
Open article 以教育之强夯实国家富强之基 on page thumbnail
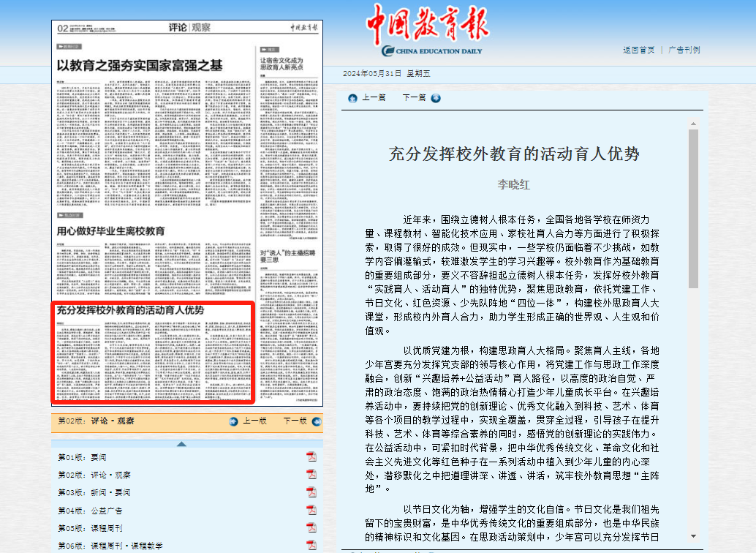139,65
